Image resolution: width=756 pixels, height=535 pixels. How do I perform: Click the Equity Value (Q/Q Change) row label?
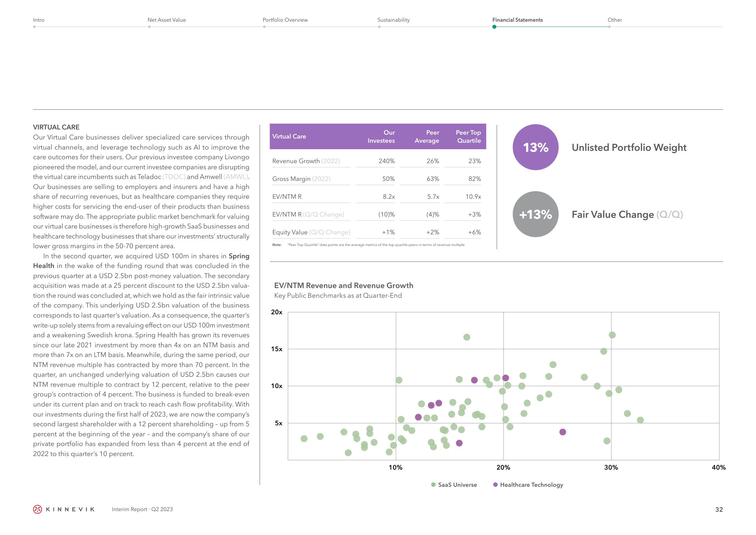[311, 232]
